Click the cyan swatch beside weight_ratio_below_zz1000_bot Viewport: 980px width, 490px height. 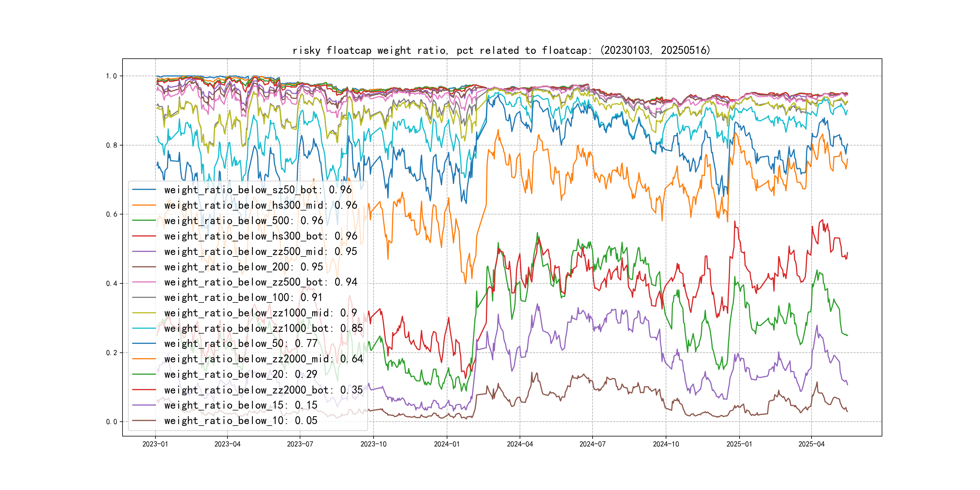tap(144, 328)
